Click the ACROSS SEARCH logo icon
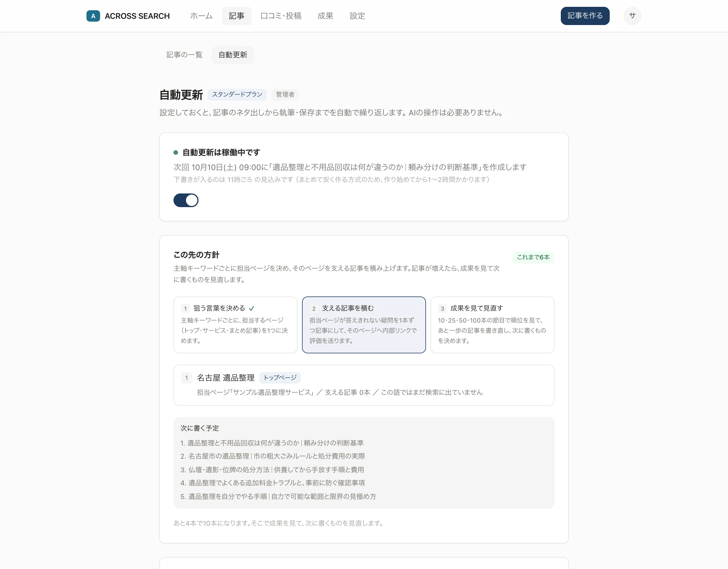 tap(93, 16)
